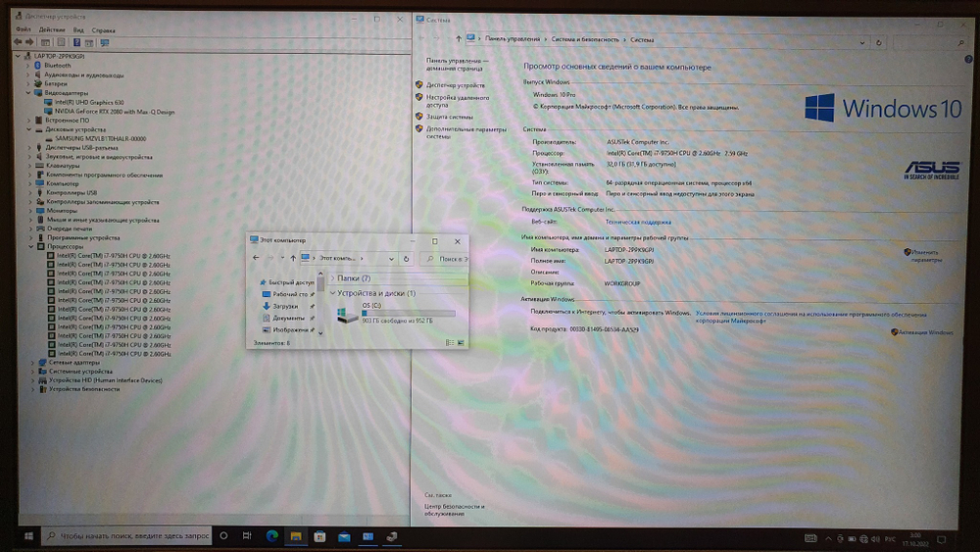Open the Справка menu in Device Manager
The width and height of the screenshot is (980, 552).
[103, 30]
